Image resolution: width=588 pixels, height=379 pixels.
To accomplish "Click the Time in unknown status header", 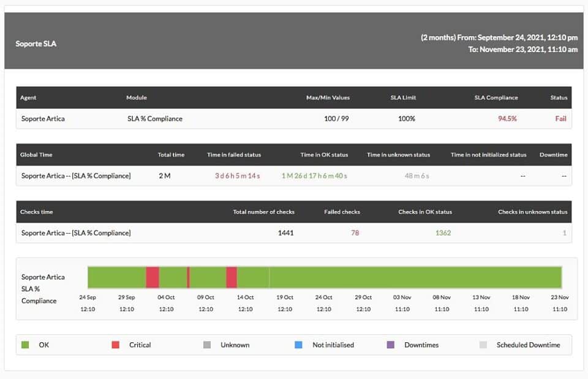I will [399, 155].
